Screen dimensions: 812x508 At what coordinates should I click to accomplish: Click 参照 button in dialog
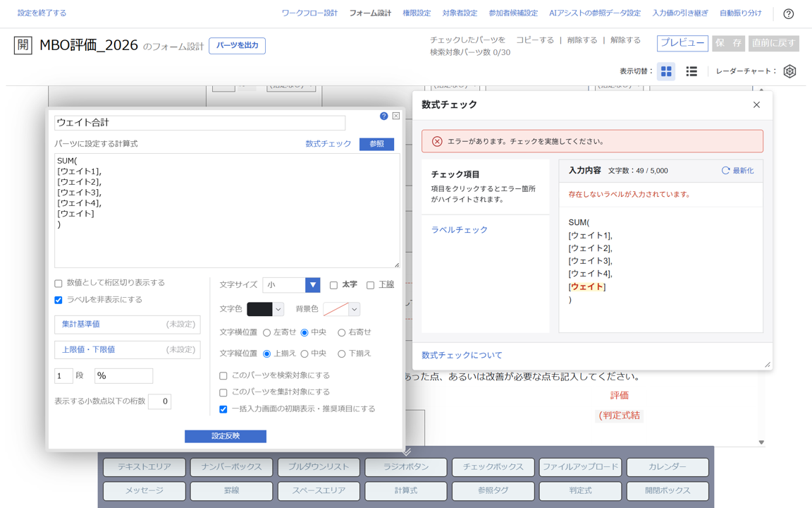[x=376, y=144]
